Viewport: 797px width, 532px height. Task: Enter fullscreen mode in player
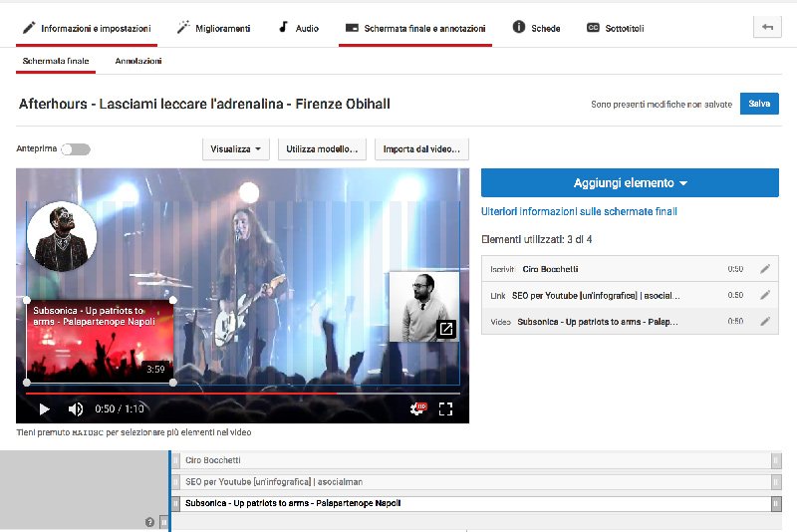pyautogui.click(x=445, y=409)
